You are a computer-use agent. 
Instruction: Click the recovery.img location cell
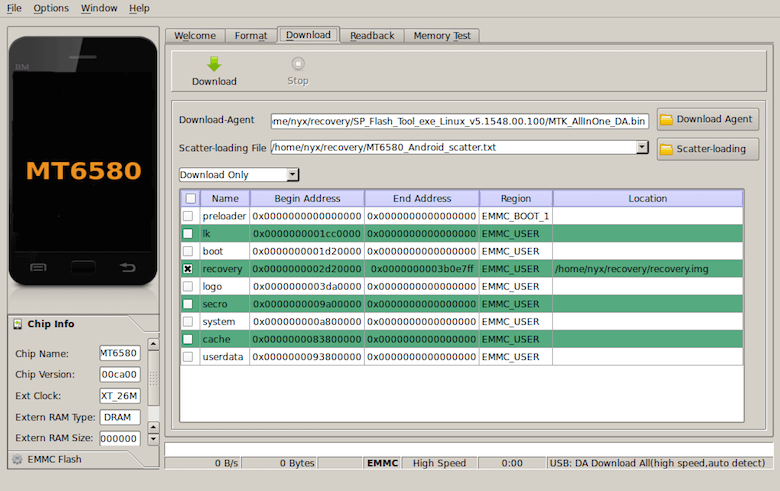[x=648, y=269]
